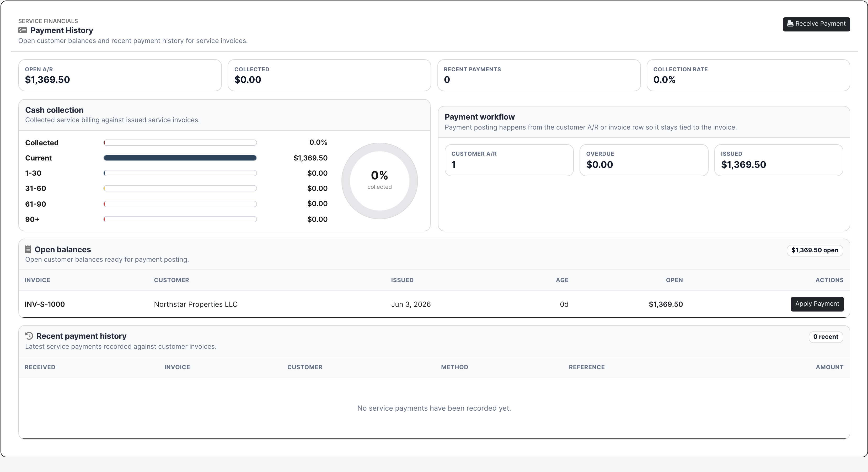Click the $1,369.50 open amount in invoice row
This screenshot has width=868, height=472.
[666, 304]
